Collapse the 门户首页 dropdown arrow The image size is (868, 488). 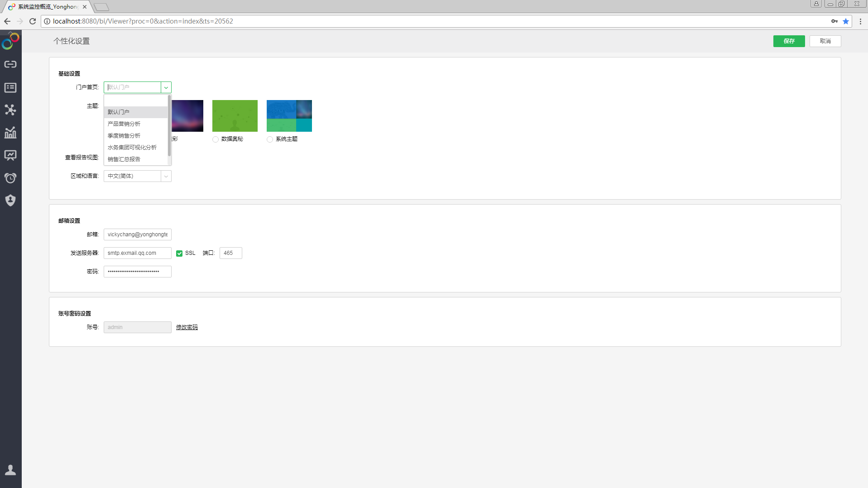point(166,87)
